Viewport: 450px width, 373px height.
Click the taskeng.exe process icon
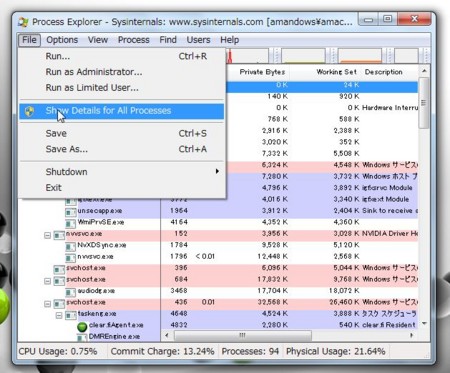70,315
